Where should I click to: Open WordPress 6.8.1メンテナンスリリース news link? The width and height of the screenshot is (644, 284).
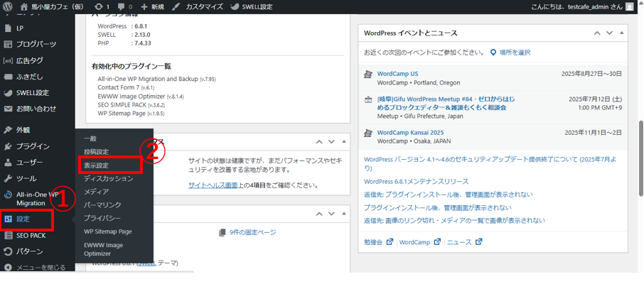(x=416, y=181)
